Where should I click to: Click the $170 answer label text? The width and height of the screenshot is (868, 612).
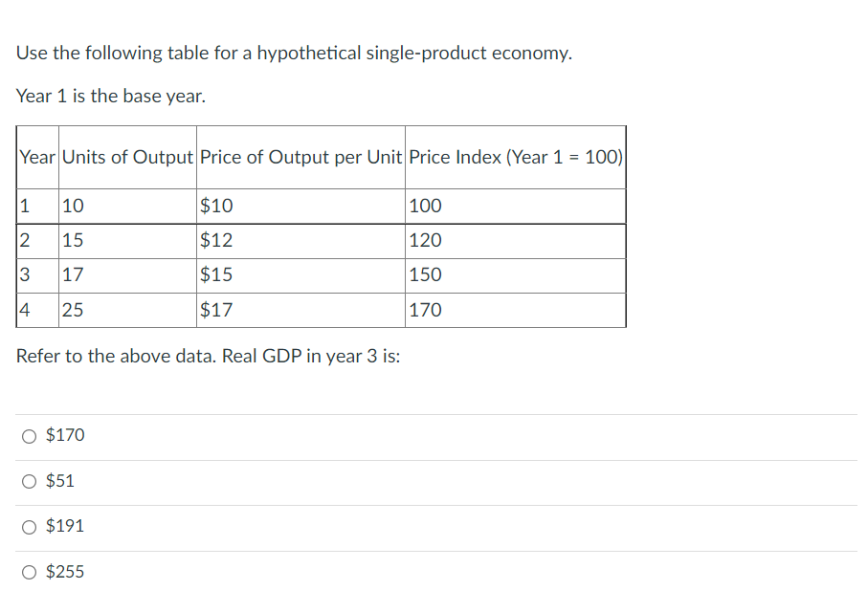(x=64, y=435)
